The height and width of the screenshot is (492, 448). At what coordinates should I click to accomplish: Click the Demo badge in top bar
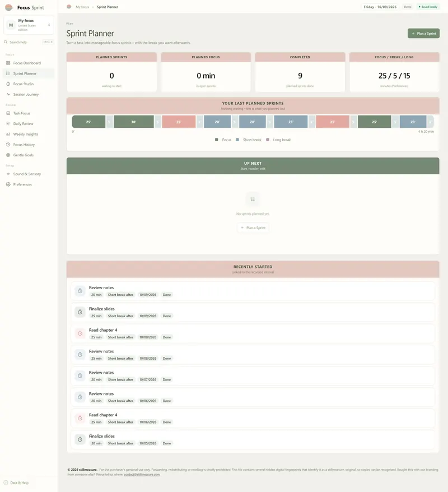tap(408, 7)
